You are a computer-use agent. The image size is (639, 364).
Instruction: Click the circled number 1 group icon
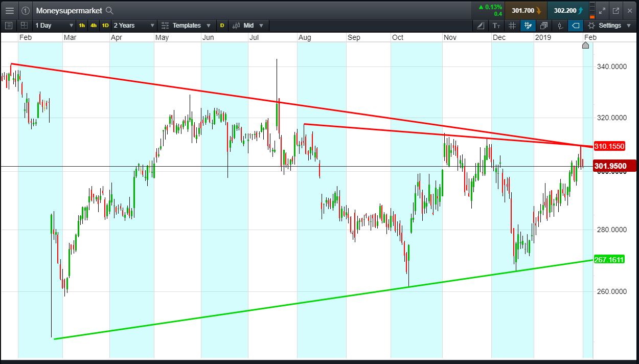[26, 10]
